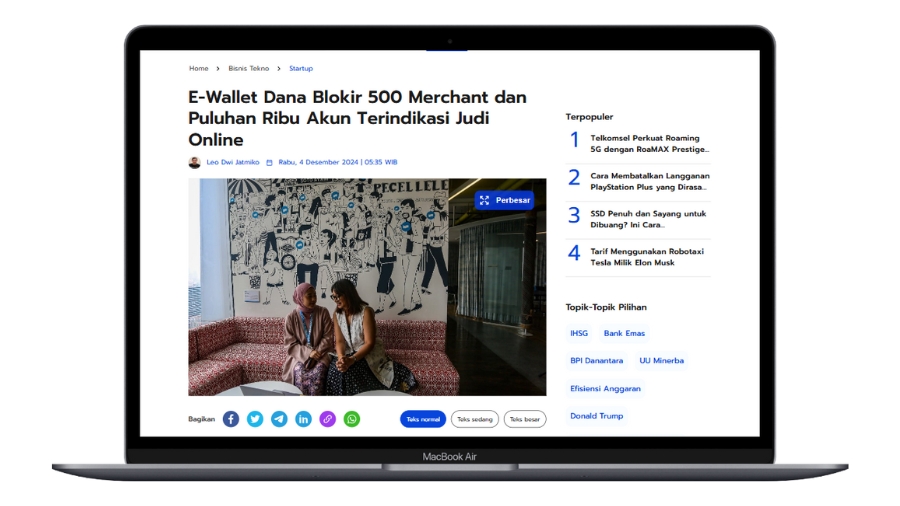900x506 pixels.
Task: Copy article link with purple link icon
Action: [327, 419]
